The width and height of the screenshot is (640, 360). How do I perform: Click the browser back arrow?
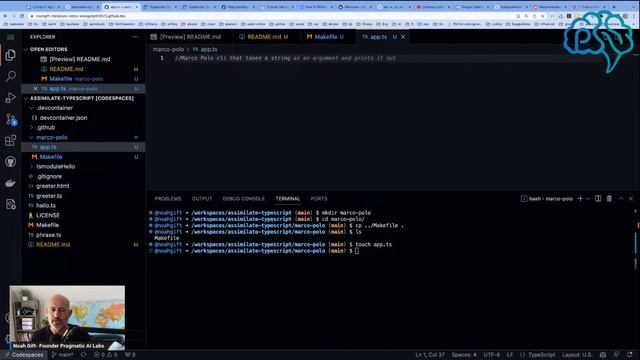pyautogui.click(x=6, y=16)
